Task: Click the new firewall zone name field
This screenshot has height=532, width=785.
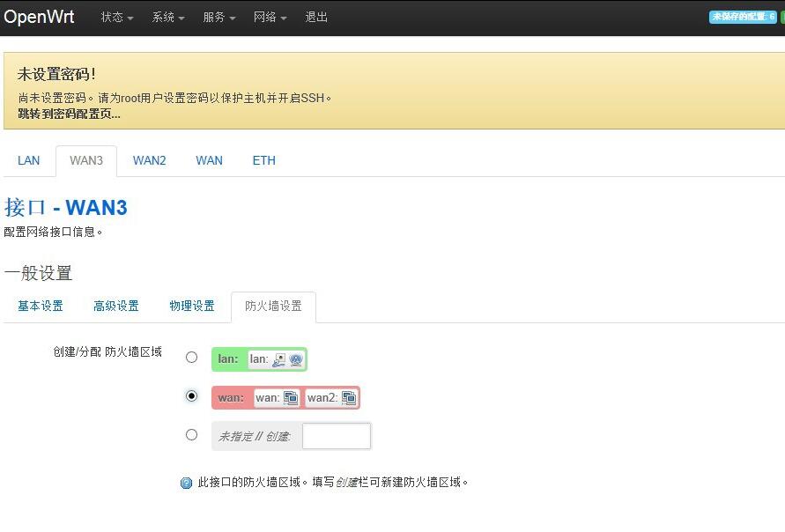Action: click(337, 436)
